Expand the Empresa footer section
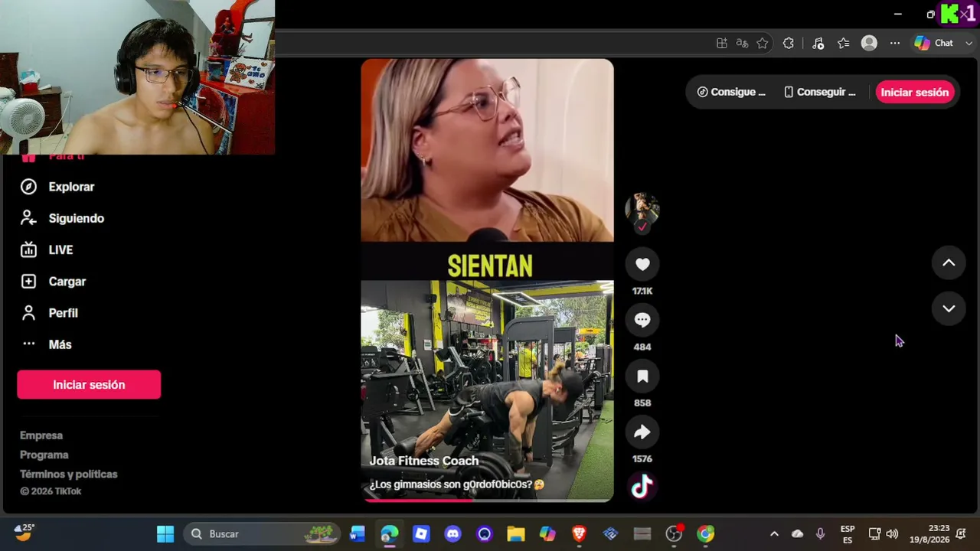 point(41,435)
